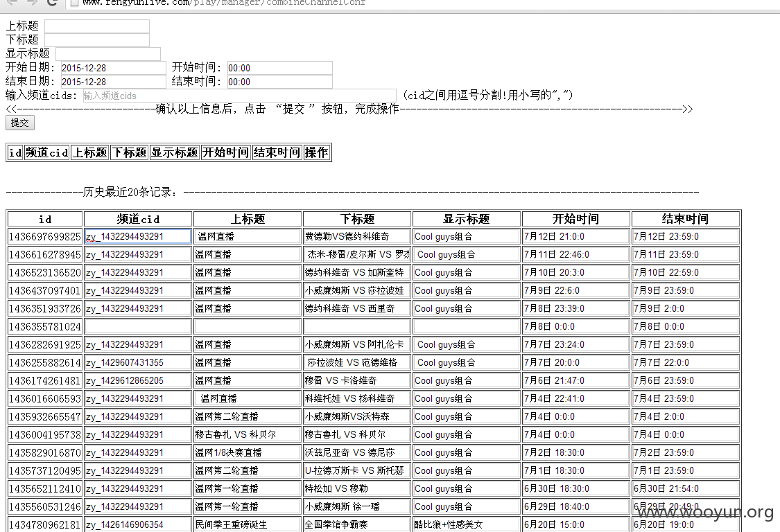Click the empty 上标题 field in row 1436355781024
780x532 pixels.
(x=248, y=327)
